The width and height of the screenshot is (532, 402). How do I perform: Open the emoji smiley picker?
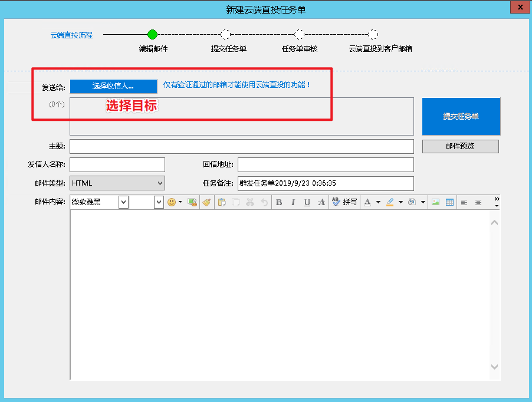pos(172,202)
